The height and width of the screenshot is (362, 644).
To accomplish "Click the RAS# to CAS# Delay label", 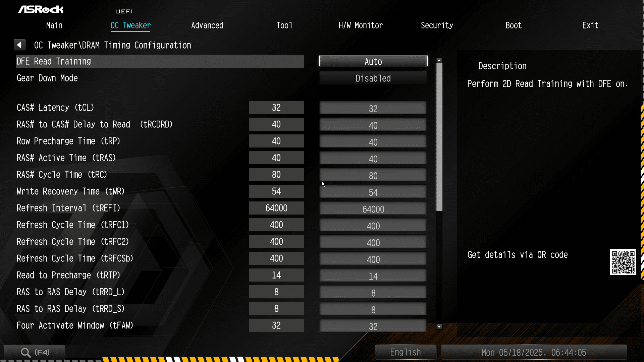I will (x=95, y=124).
